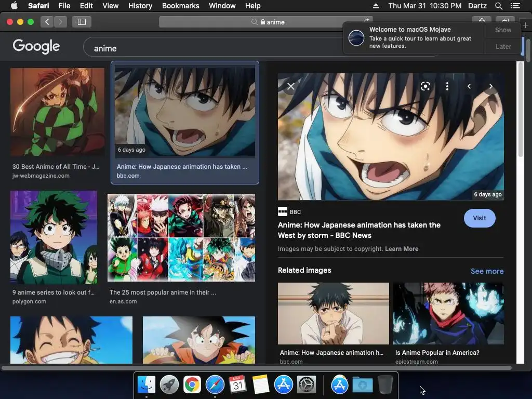Click the eject icon in menu bar

pos(376,6)
